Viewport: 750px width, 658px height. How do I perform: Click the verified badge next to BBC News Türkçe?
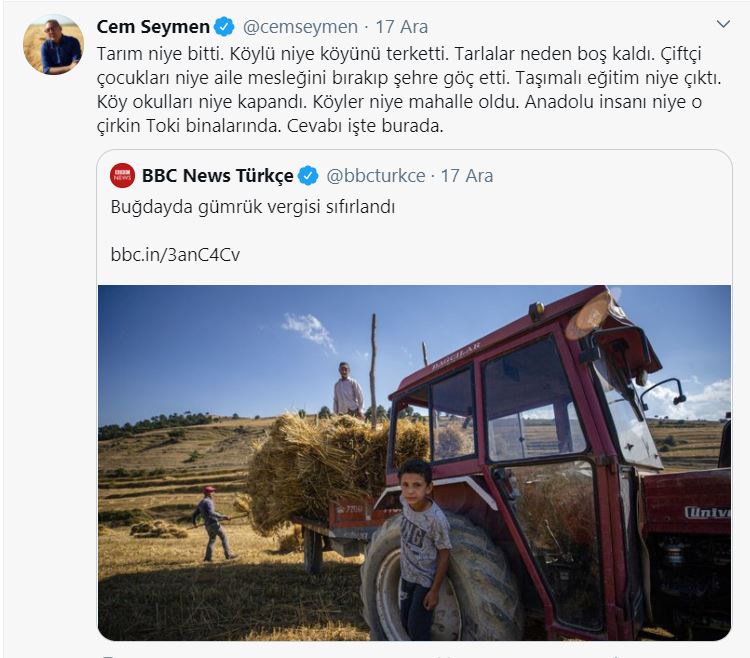[x=308, y=175]
